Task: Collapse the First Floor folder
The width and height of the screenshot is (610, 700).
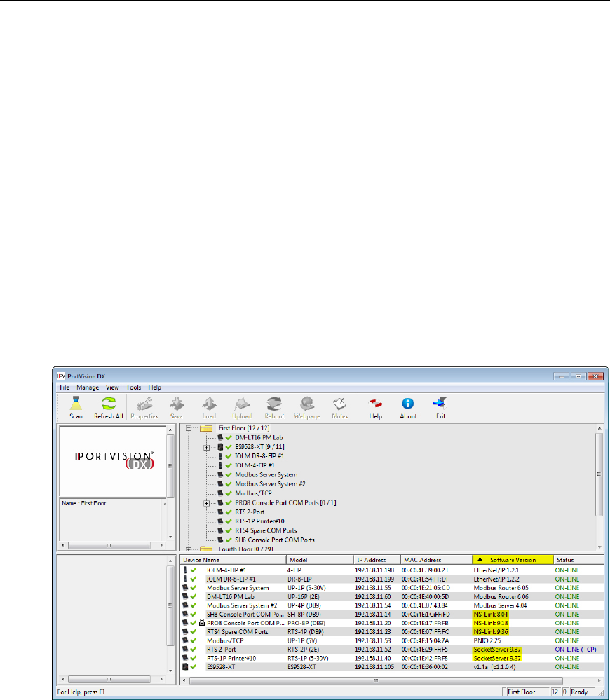Action: click(189, 428)
